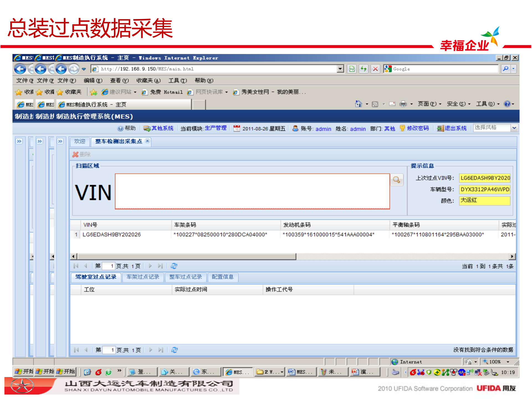Refresh the bottom pass-record grid
Screen dimensions: 532x399
174,350
